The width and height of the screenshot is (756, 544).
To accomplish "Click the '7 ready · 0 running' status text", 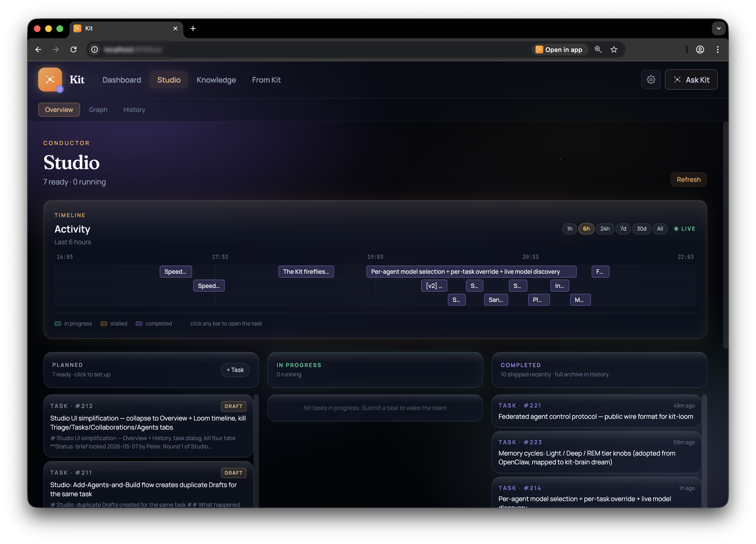I will [75, 182].
